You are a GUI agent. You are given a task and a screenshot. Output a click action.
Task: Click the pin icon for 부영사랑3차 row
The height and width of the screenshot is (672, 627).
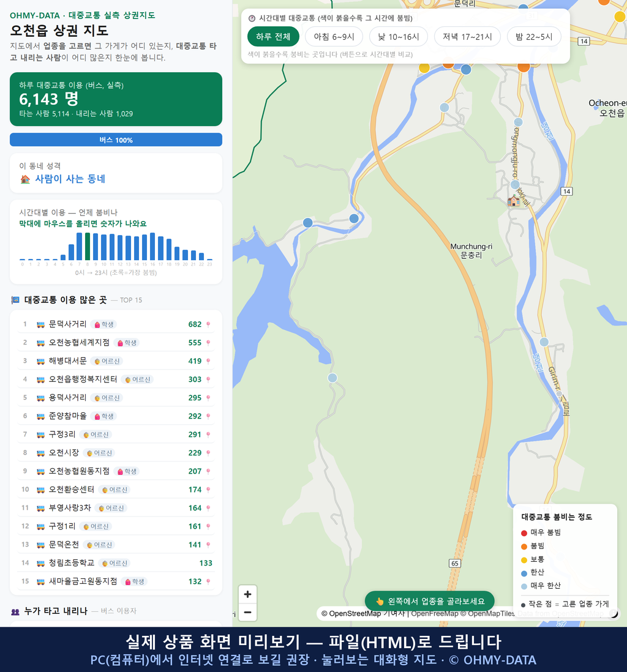(208, 509)
